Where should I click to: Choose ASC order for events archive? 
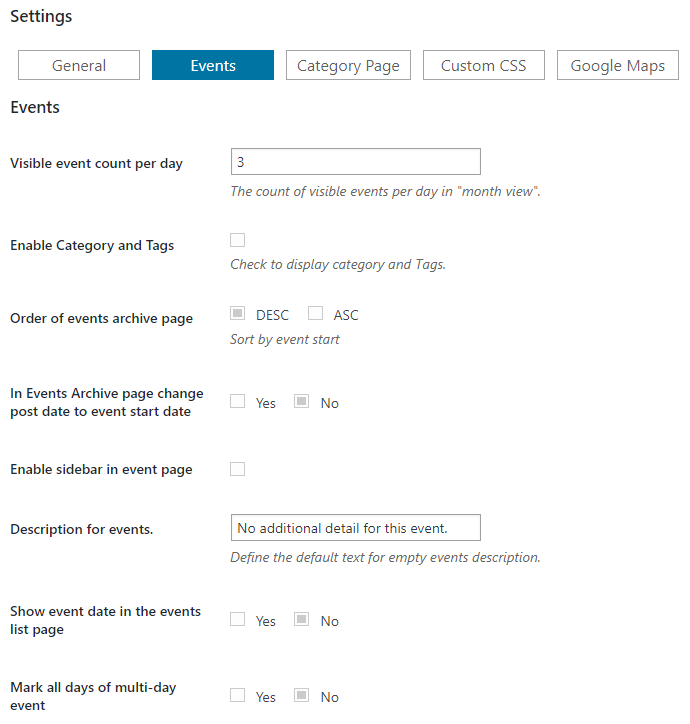click(x=315, y=314)
